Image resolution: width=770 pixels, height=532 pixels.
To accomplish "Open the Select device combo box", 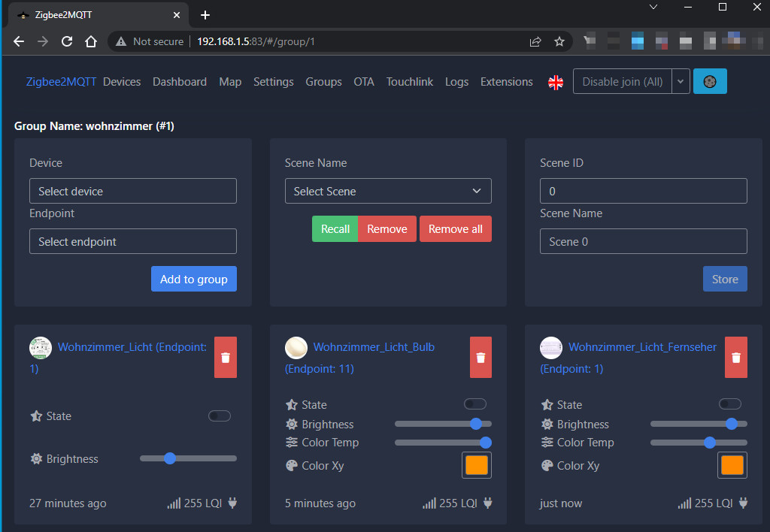I will 133,191.
